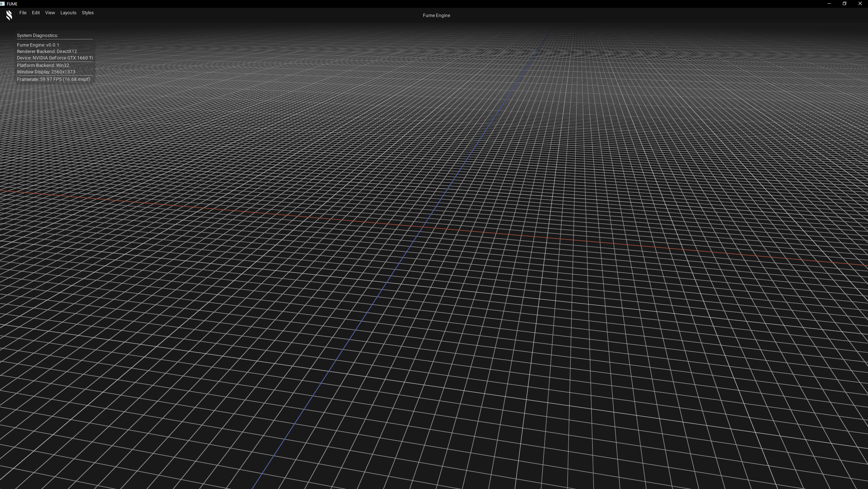Viewport: 868px width, 489px height.
Task: Open the View menu
Action: point(50,13)
